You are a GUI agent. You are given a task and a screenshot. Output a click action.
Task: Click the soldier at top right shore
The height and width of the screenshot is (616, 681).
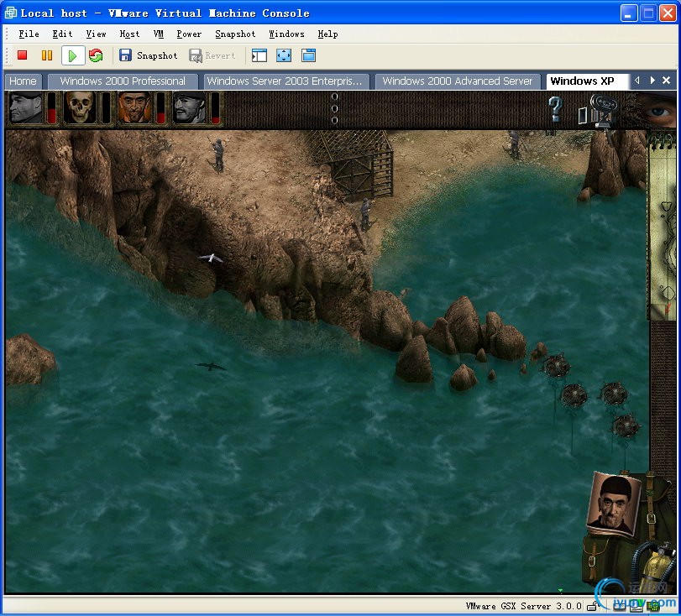[515, 144]
